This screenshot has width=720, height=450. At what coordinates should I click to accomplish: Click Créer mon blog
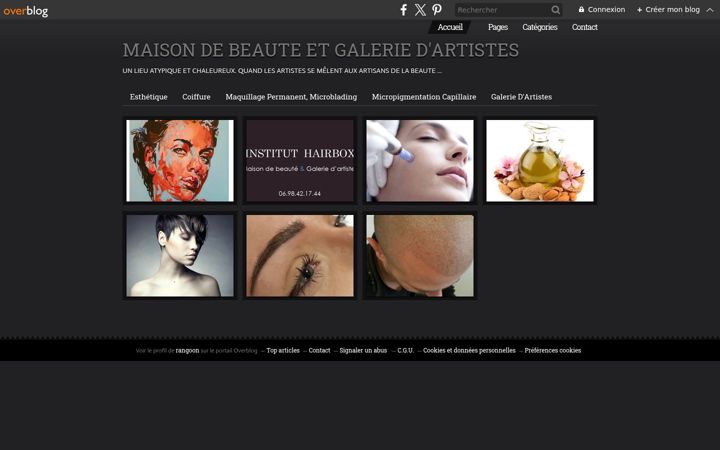pos(672,9)
